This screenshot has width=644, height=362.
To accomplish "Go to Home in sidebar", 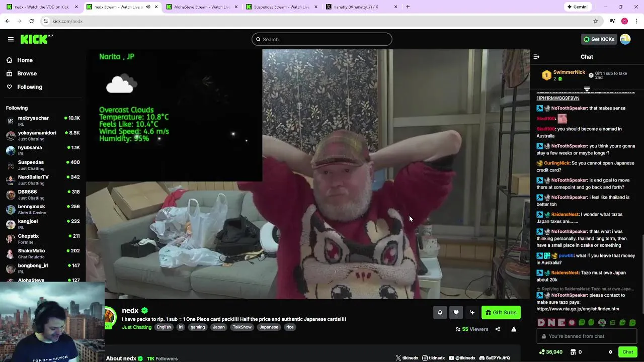I will 20,60.
